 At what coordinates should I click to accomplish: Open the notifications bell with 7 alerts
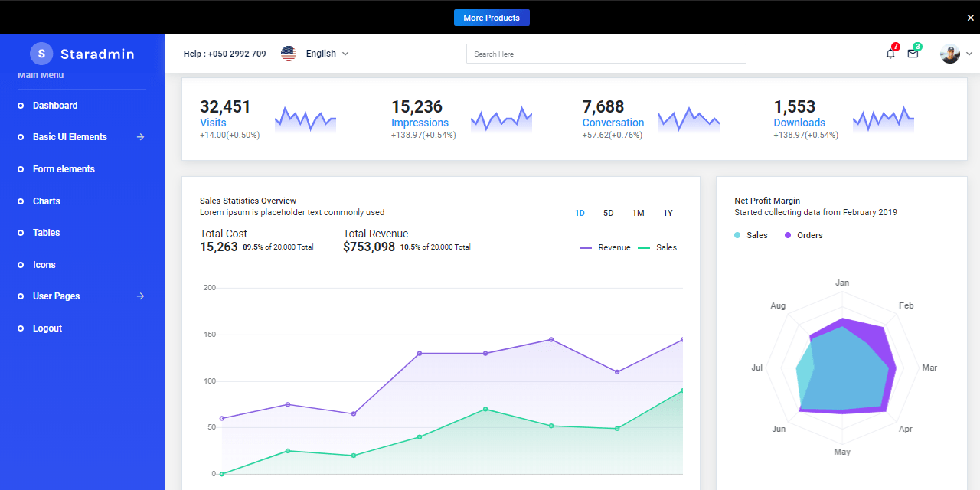890,54
